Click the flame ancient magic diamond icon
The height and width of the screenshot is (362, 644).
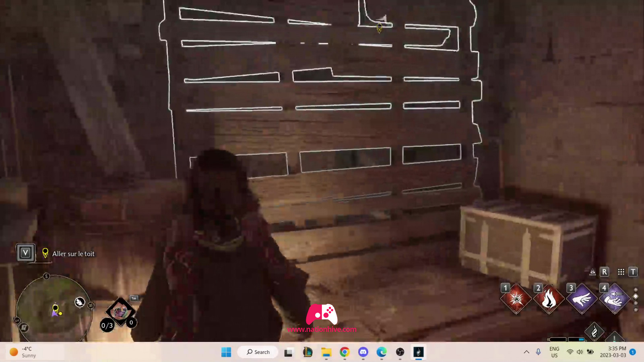(594, 332)
